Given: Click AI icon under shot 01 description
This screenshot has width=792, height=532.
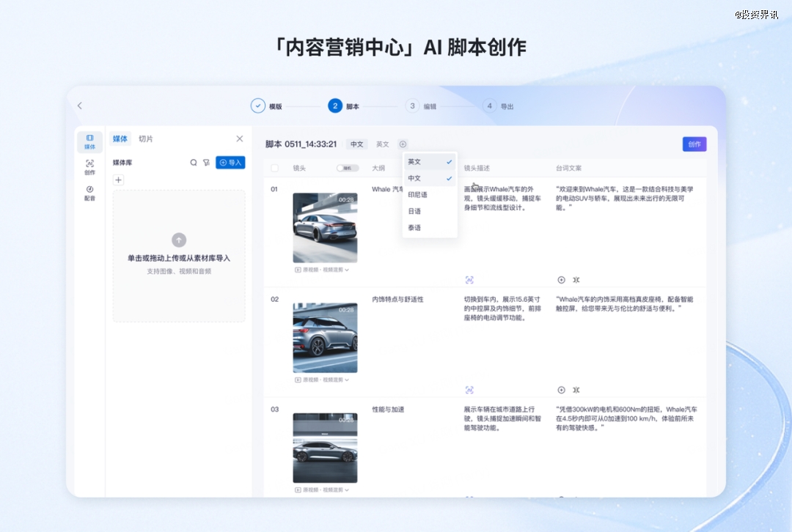Looking at the screenshot, I should pos(469,280).
